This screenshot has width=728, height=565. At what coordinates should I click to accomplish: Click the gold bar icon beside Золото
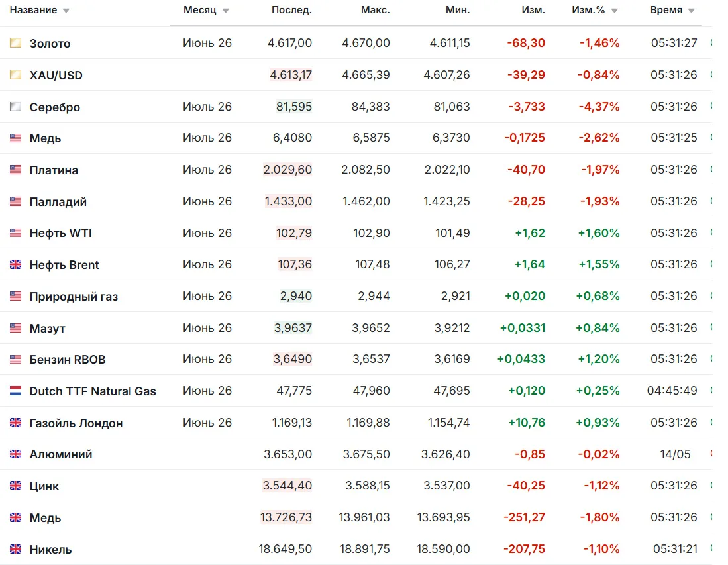pos(15,43)
